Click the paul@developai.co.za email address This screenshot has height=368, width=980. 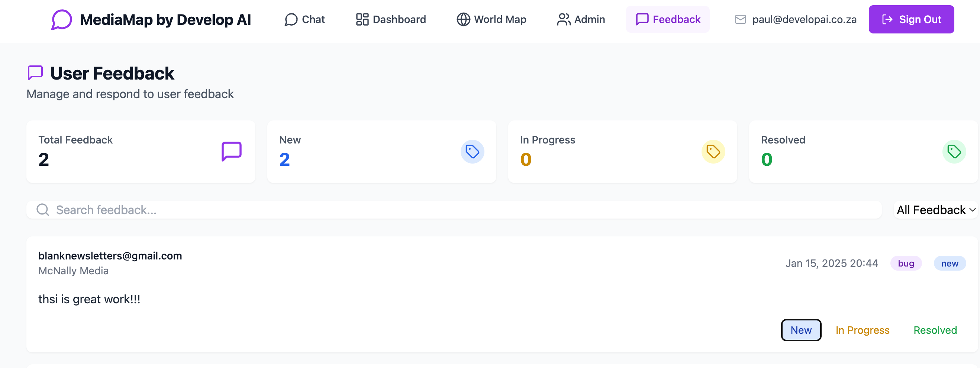[x=804, y=19]
